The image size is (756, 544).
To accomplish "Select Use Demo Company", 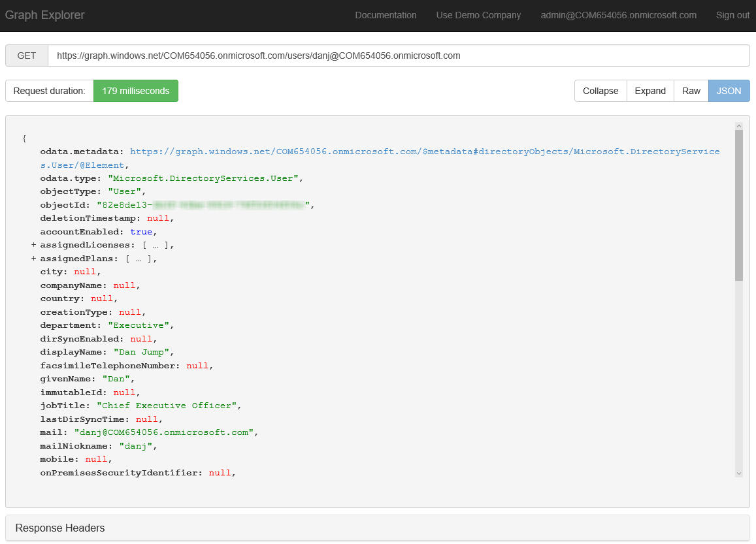I will 478,15.
